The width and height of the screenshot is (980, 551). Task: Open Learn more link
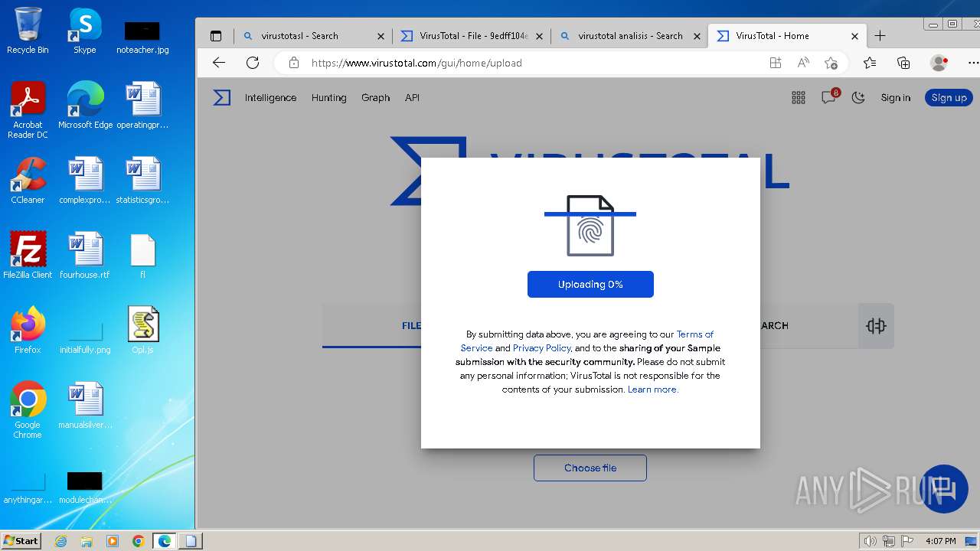(x=653, y=390)
